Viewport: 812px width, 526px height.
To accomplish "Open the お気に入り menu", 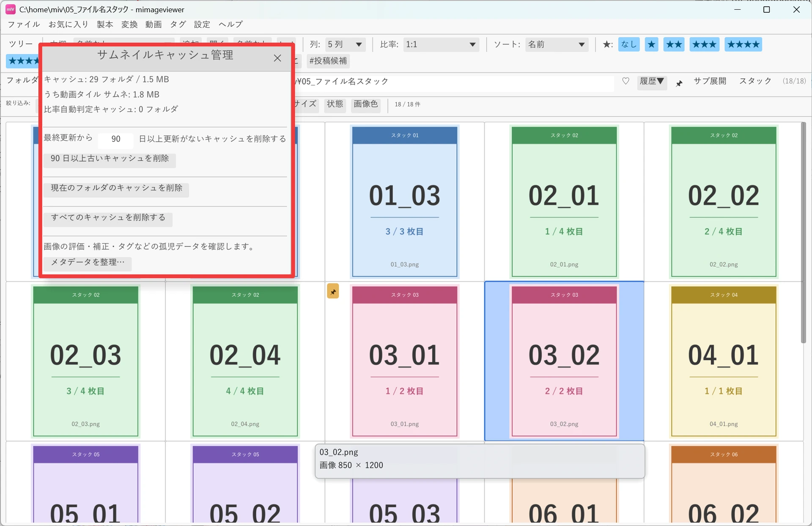I will coord(68,25).
